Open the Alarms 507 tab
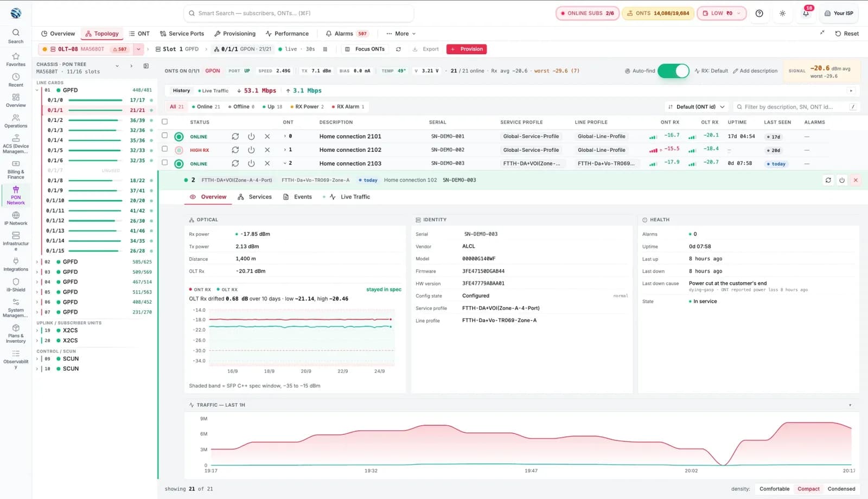The height and width of the screenshot is (499, 868). (347, 34)
